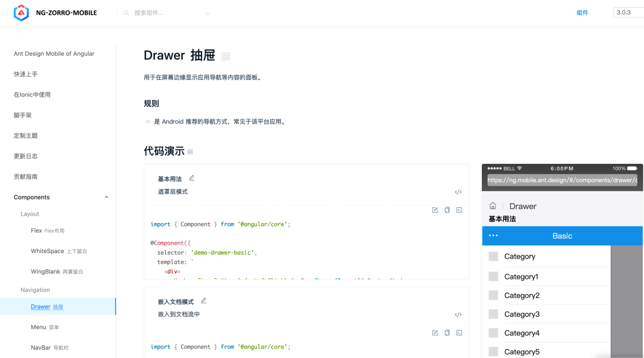The image size is (644, 358).
Task: Open the QR code icon beside Drawer title
Action: (x=225, y=56)
